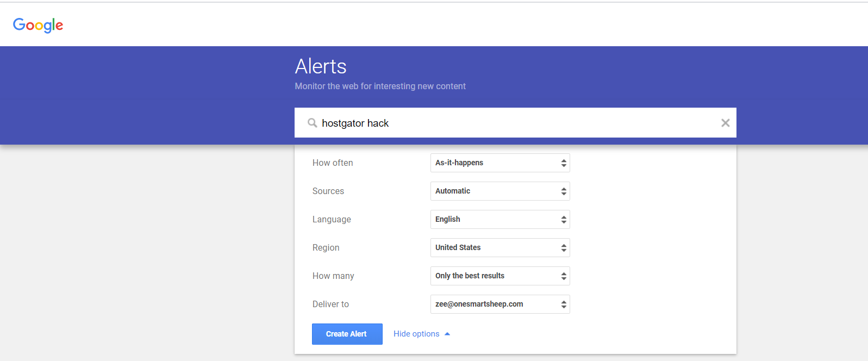Open the Region dropdown showing United States
868x361 pixels.
[x=499, y=247]
